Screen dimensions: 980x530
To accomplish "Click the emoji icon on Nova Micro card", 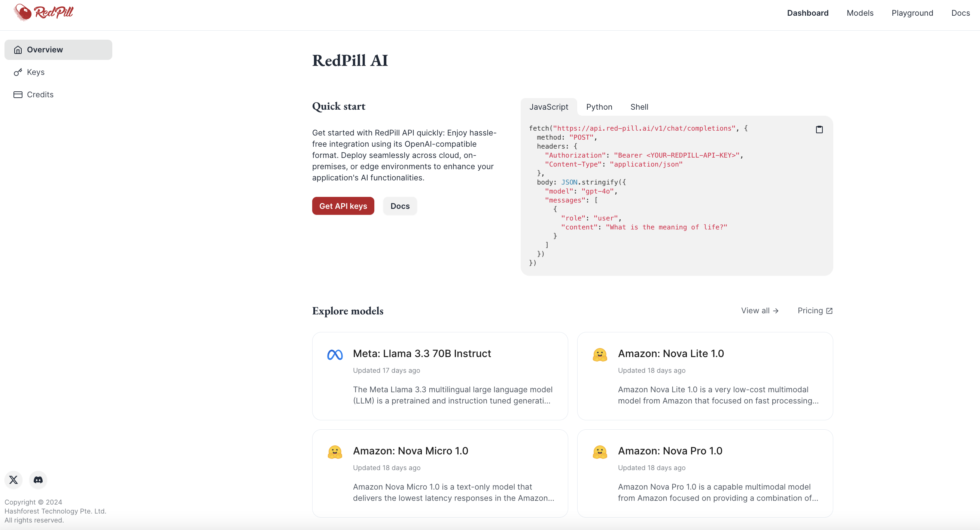I will click(x=335, y=452).
